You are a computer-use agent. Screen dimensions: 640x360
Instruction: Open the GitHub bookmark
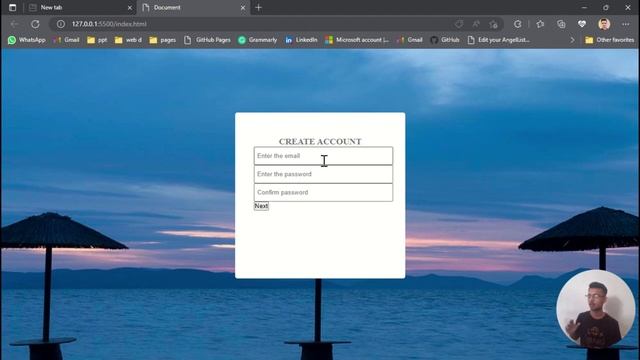coord(445,40)
